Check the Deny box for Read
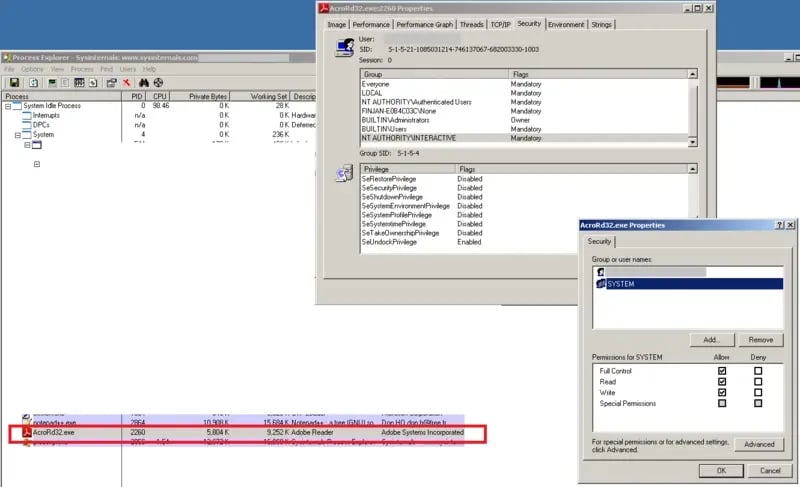 pyautogui.click(x=757, y=381)
